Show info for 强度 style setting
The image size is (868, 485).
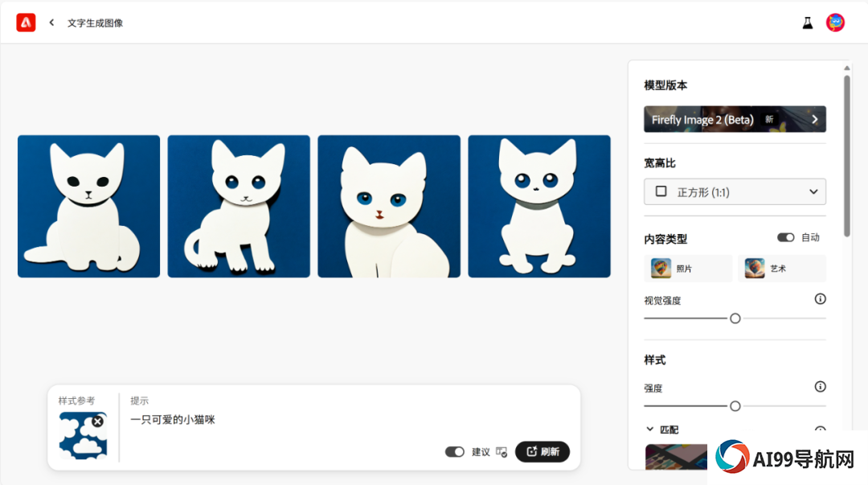click(x=821, y=387)
